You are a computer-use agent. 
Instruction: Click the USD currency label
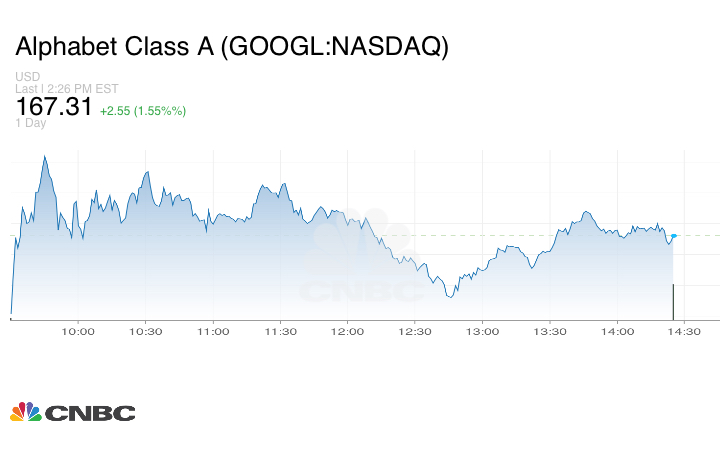tap(27, 77)
